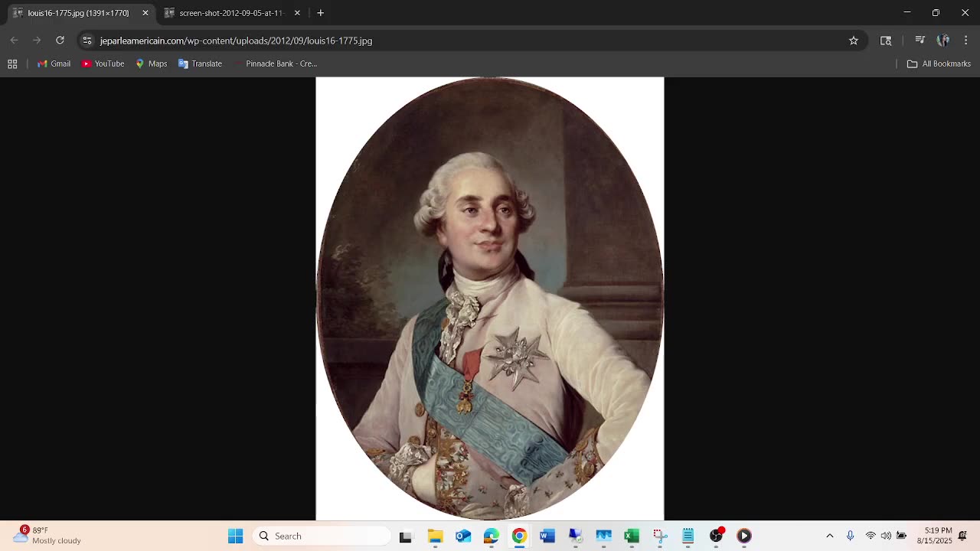This screenshot has height=551, width=980.
Task: Open Snipping Tool from the taskbar
Action: click(660, 536)
